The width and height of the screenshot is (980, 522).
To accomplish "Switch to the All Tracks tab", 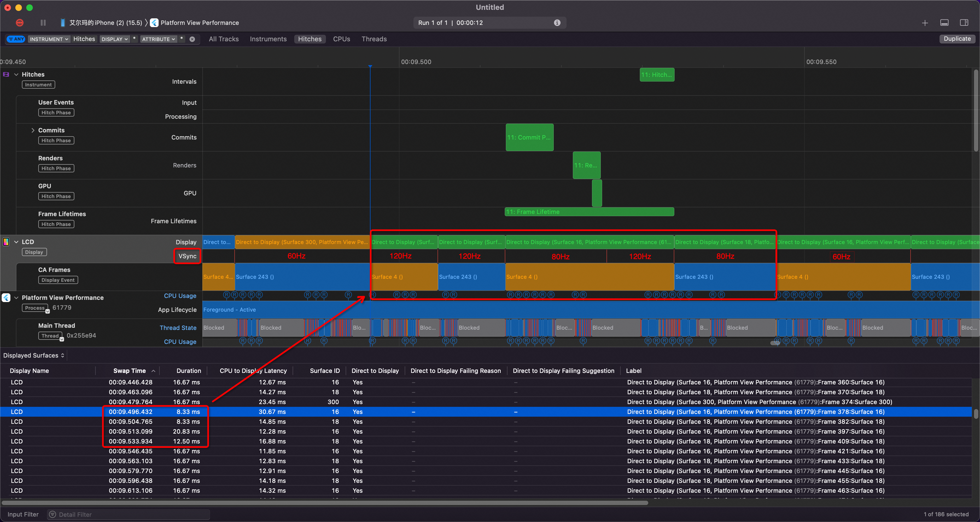I will tap(223, 39).
